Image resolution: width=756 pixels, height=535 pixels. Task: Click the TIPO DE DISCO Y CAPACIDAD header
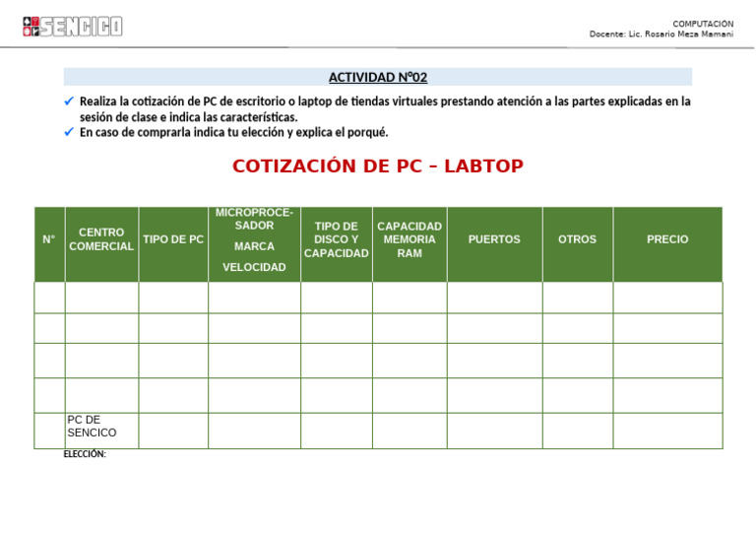pos(337,244)
